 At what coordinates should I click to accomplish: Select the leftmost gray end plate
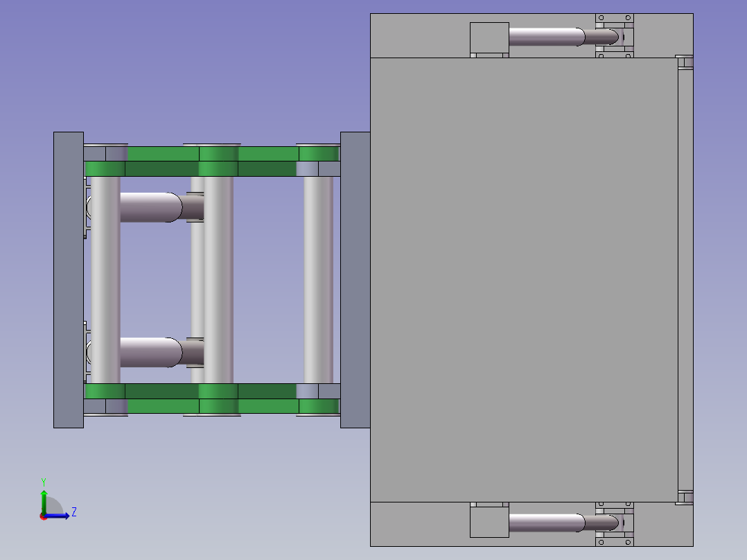click(x=69, y=280)
